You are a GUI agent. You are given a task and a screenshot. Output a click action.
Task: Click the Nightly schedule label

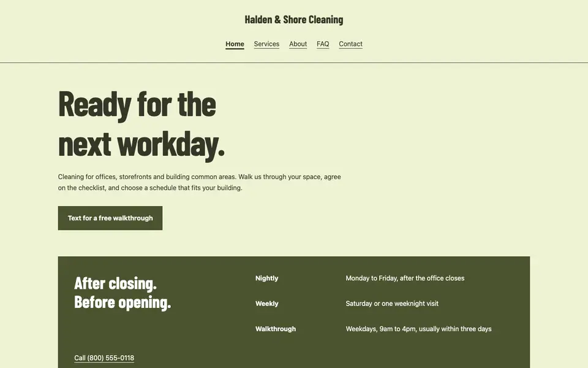click(x=267, y=278)
